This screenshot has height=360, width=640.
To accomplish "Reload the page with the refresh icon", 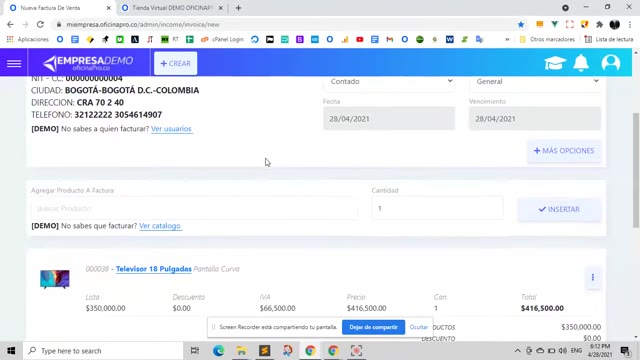I will (x=40, y=24).
